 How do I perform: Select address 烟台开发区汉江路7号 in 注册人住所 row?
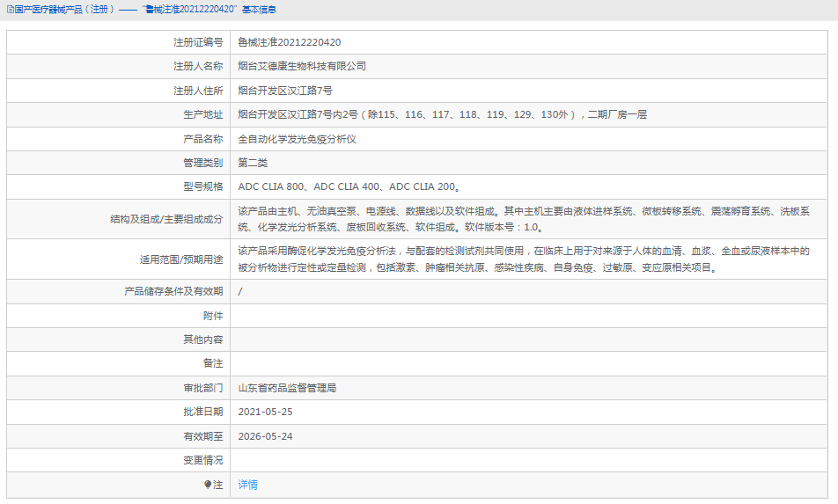point(285,91)
